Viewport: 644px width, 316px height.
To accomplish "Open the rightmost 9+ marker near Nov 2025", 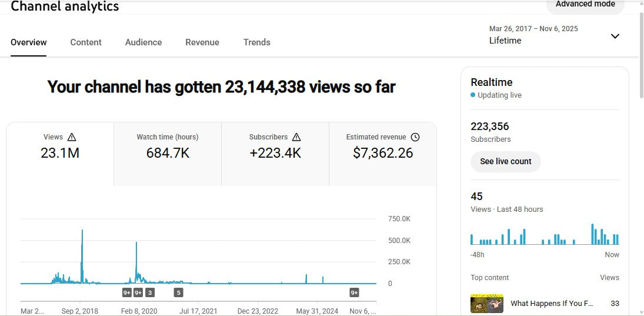I will coord(354,292).
